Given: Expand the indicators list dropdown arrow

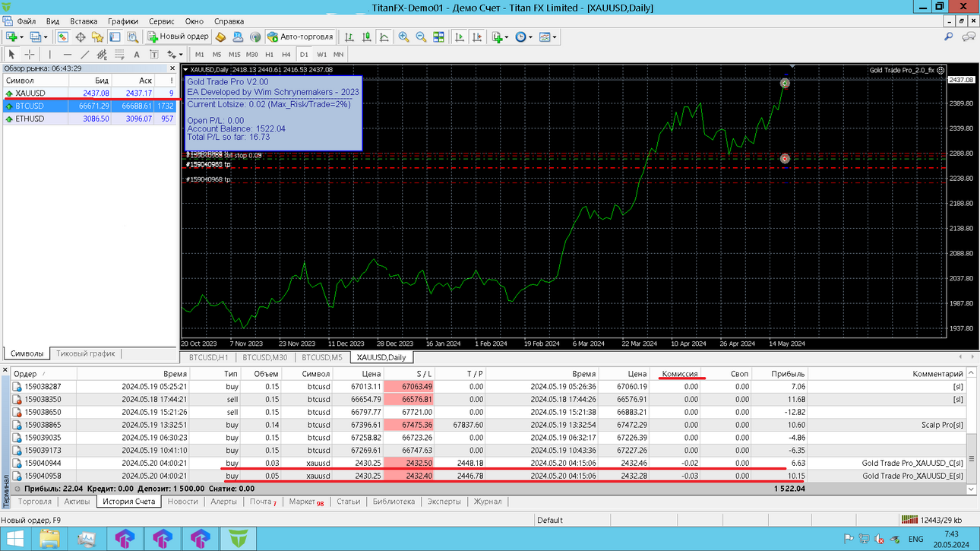Looking at the screenshot, I should tap(506, 36).
